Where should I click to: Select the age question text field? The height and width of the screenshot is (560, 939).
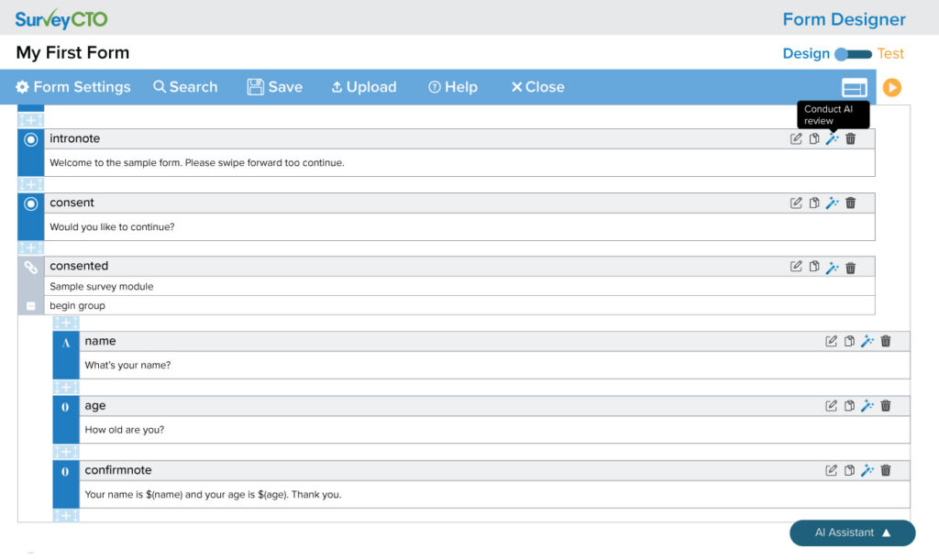click(x=458, y=429)
